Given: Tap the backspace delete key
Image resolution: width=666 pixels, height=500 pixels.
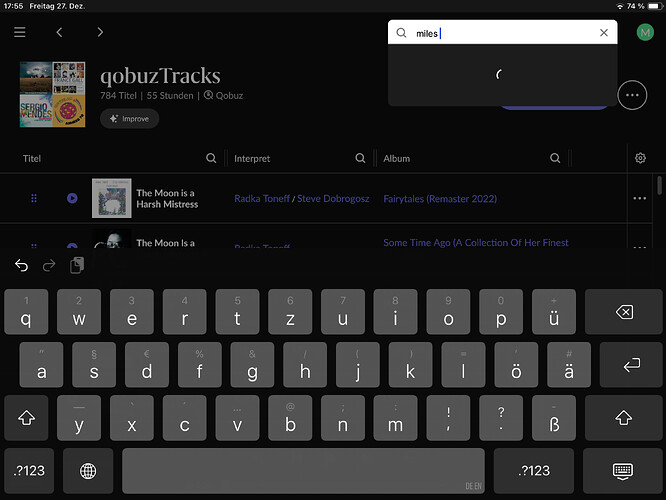Looking at the screenshot, I should [624, 312].
